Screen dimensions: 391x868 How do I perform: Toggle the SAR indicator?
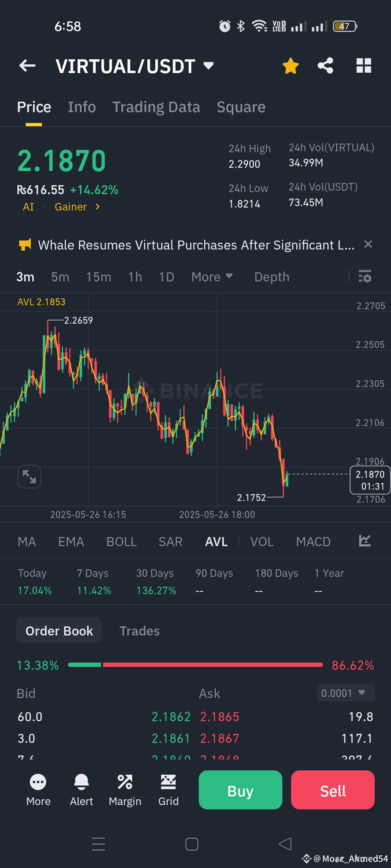click(171, 542)
